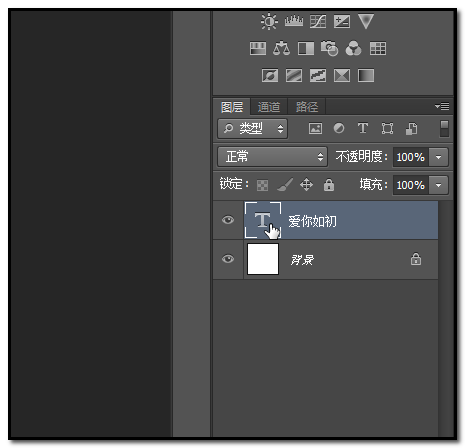This screenshot has width=465, height=448.
Task: Add a Black & White adjustment layer
Action: 306,48
